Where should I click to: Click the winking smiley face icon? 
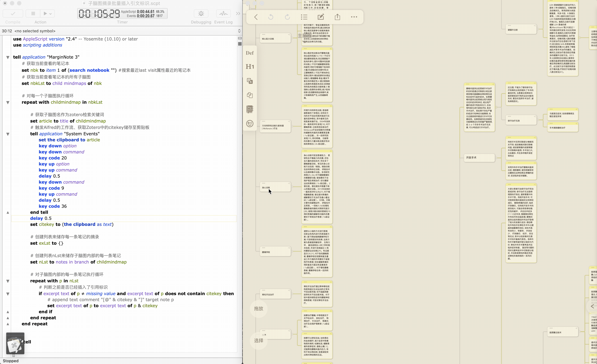(x=250, y=124)
